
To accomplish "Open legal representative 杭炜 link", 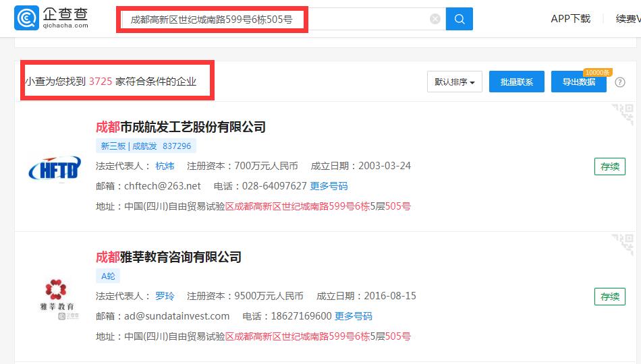I will pos(165,166).
